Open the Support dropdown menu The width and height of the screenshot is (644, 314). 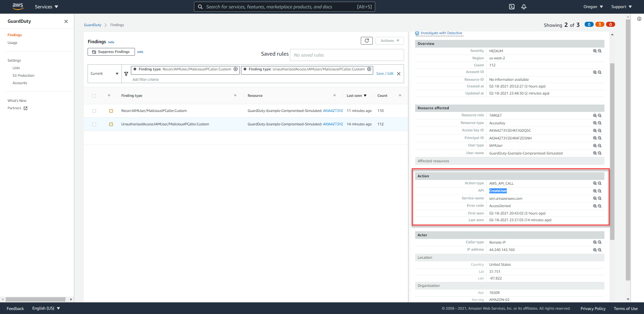621,7
